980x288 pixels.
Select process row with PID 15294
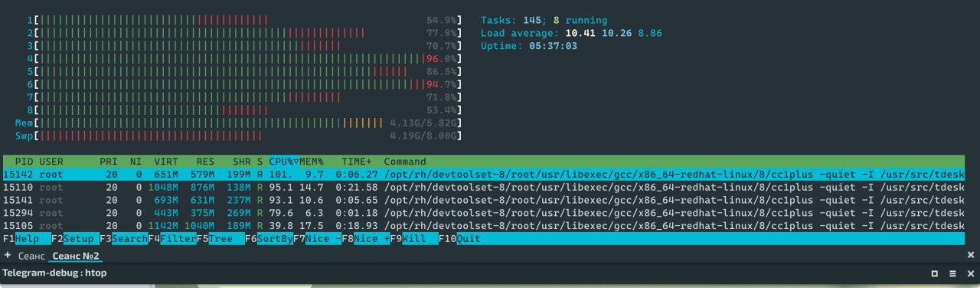click(484, 213)
